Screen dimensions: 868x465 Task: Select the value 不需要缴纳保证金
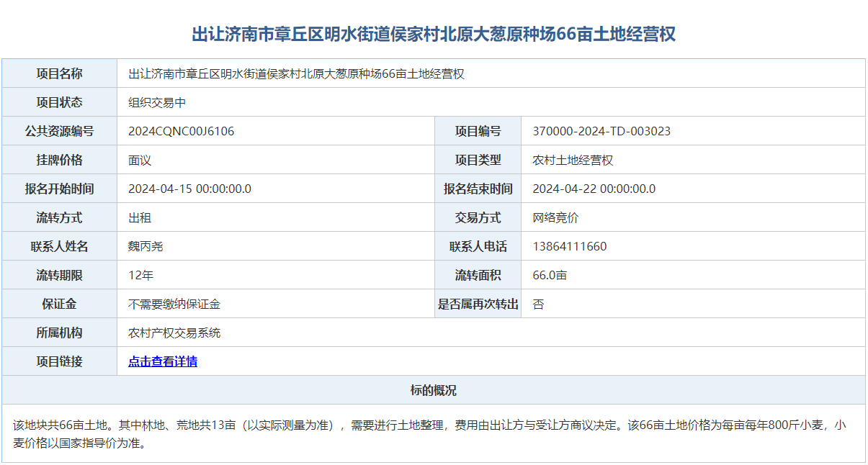point(174,304)
